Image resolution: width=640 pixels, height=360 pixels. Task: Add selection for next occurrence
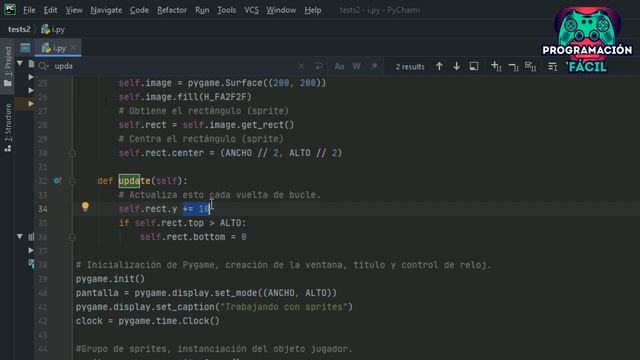tap(496, 66)
